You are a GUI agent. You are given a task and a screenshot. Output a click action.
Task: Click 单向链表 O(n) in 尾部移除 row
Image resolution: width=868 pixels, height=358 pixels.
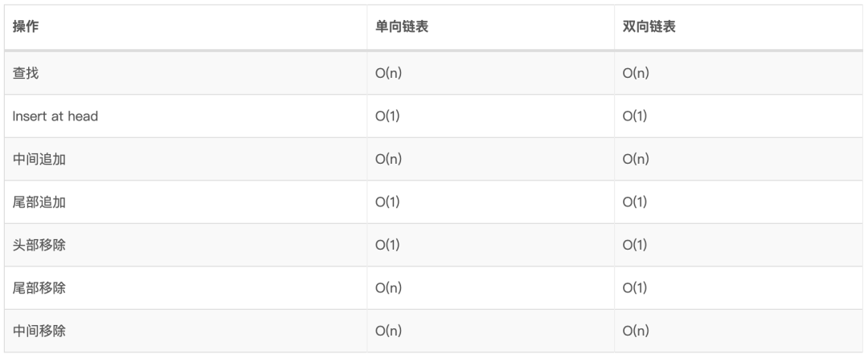389,288
